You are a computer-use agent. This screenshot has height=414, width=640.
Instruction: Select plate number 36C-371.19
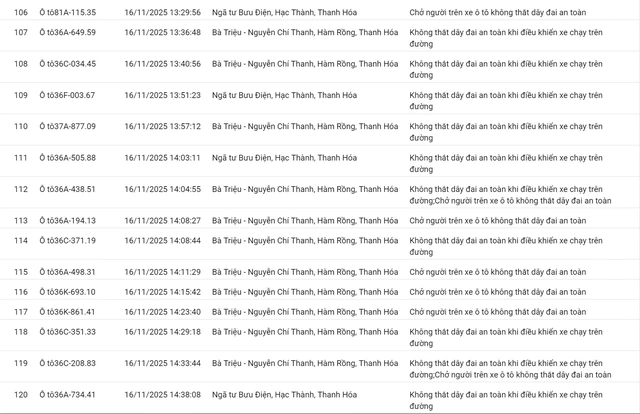point(72,240)
